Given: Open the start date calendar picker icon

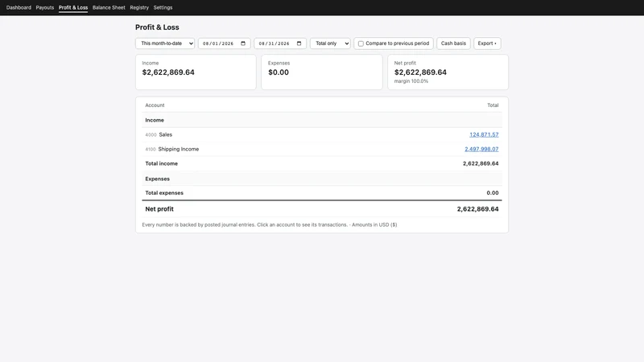Looking at the screenshot, I should [243, 43].
